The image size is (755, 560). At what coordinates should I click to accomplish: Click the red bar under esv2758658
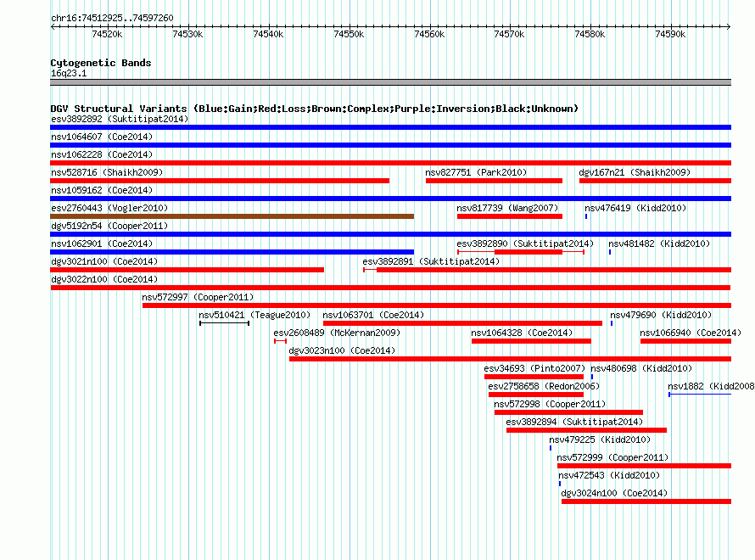[x=536, y=395]
